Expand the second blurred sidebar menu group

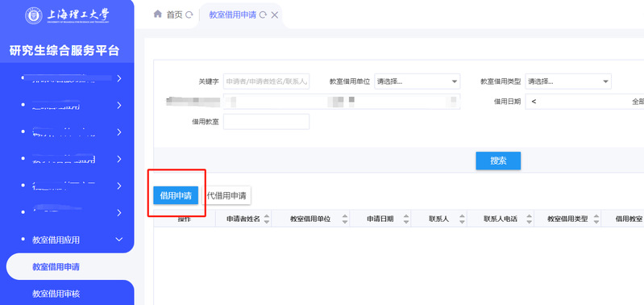119,105
